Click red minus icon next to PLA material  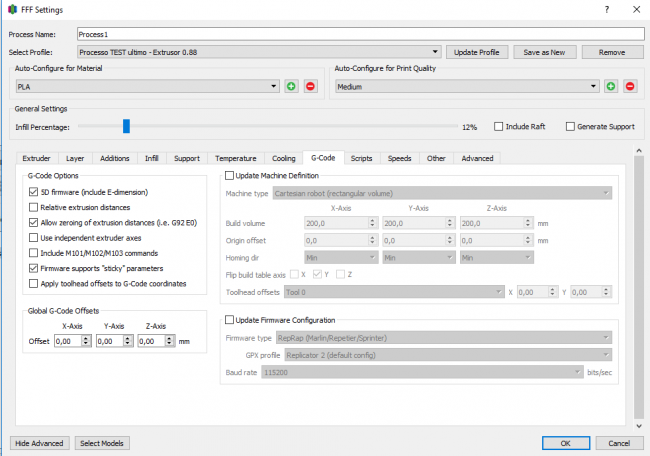point(310,87)
